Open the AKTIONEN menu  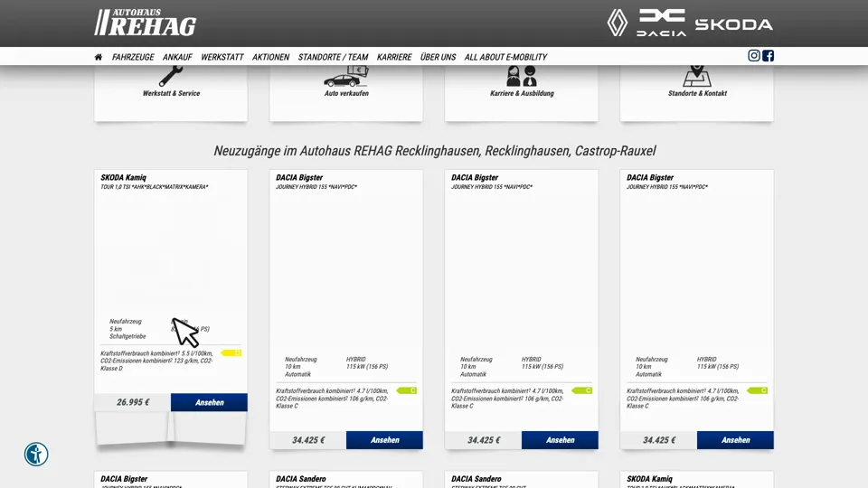[x=270, y=57]
